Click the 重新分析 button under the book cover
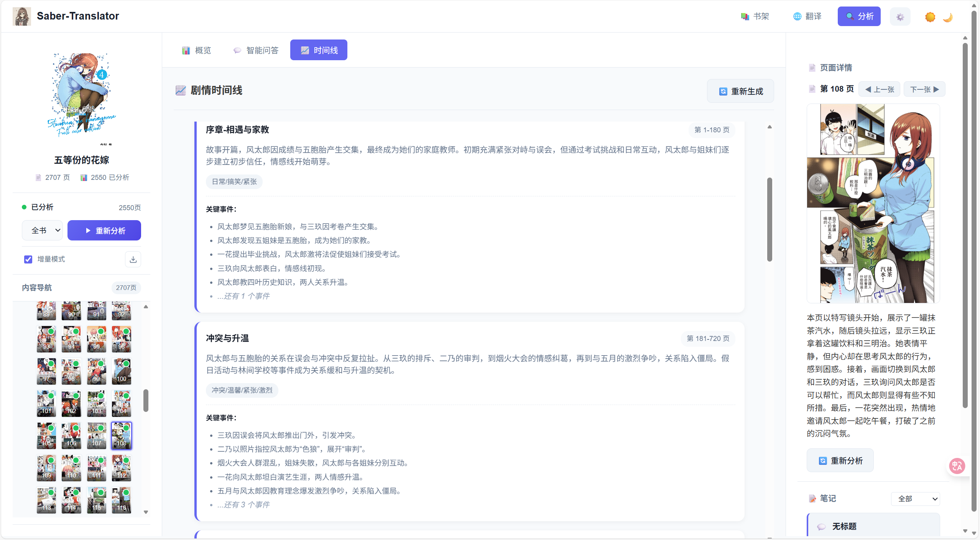Viewport: 980px width, 540px height. pyautogui.click(x=104, y=230)
